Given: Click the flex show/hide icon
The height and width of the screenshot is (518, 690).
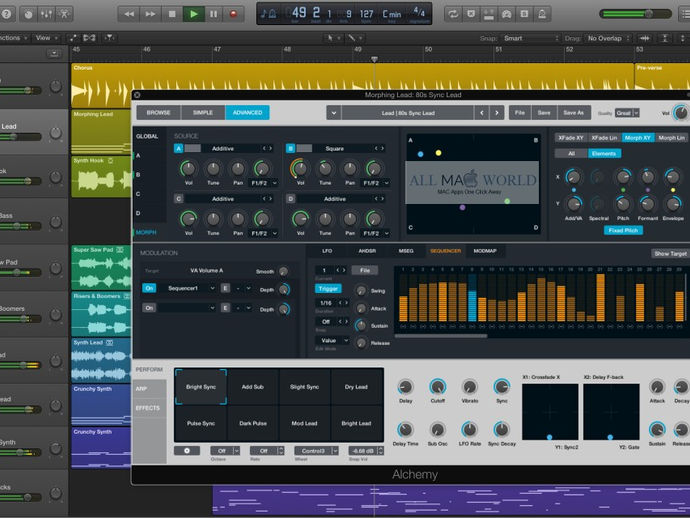Looking at the screenshot, I should [x=89, y=38].
